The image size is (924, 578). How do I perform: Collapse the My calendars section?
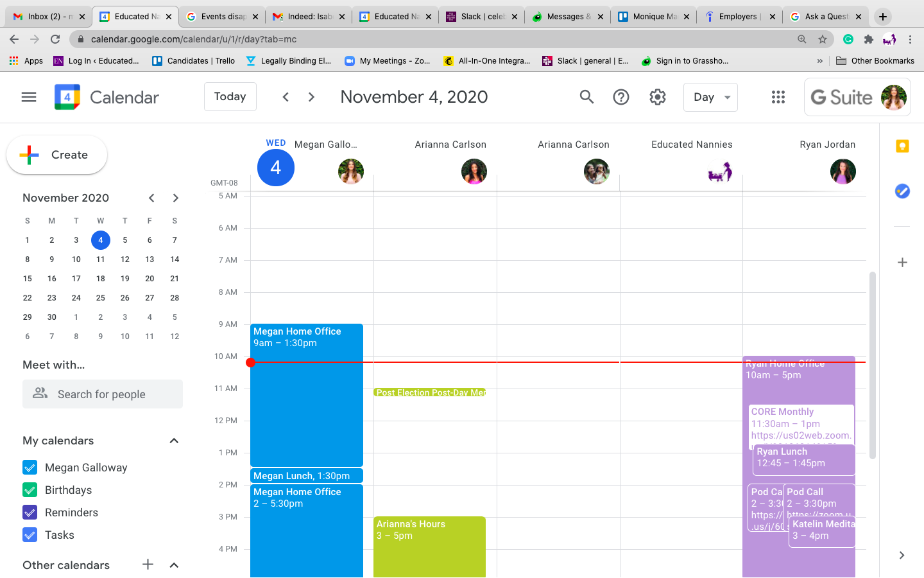(173, 441)
